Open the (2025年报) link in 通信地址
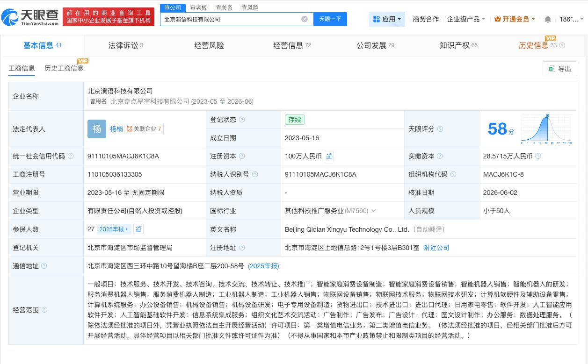Image resolution: width=588 pixels, height=364 pixels. click(263, 266)
